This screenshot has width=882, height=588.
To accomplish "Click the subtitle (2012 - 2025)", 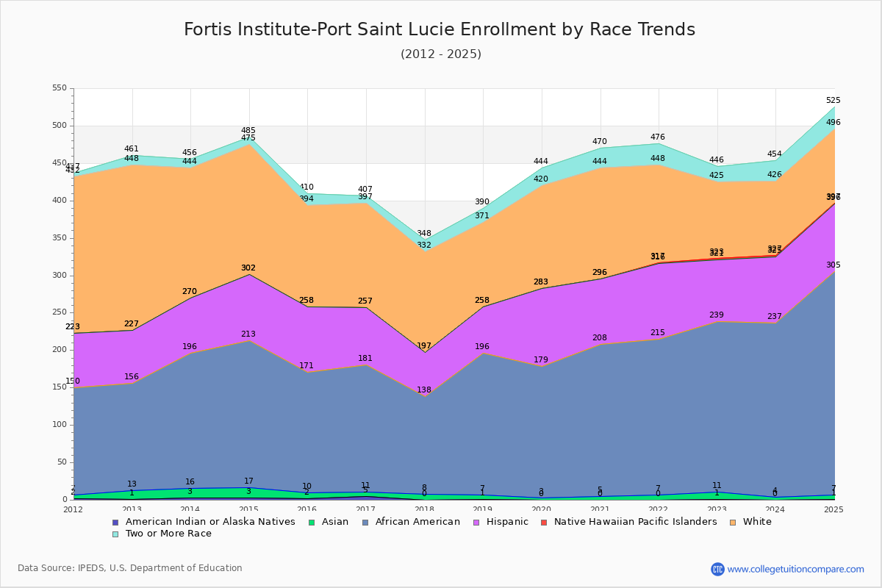I will tap(441, 54).
